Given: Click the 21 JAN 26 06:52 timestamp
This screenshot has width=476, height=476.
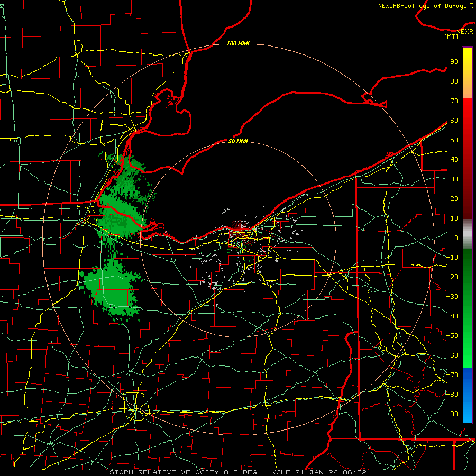Looking at the screenshot, I should [x=331, y=472].
